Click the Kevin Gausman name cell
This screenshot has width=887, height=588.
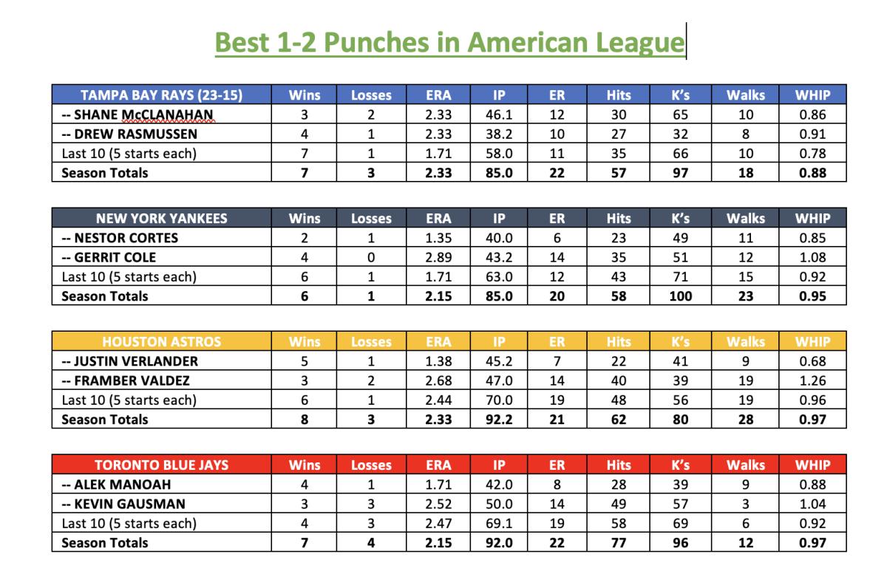pyautogui.click(x=162, y=504)
